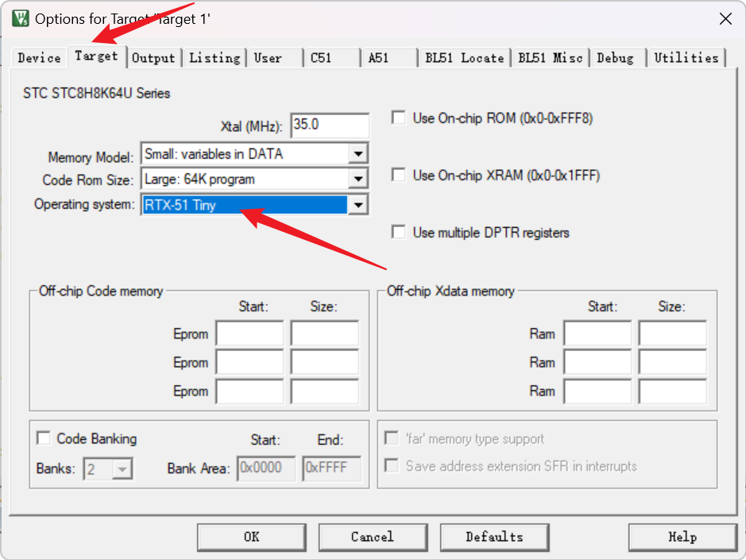
Task: Select the Target tab
Action: coord(97,56)
